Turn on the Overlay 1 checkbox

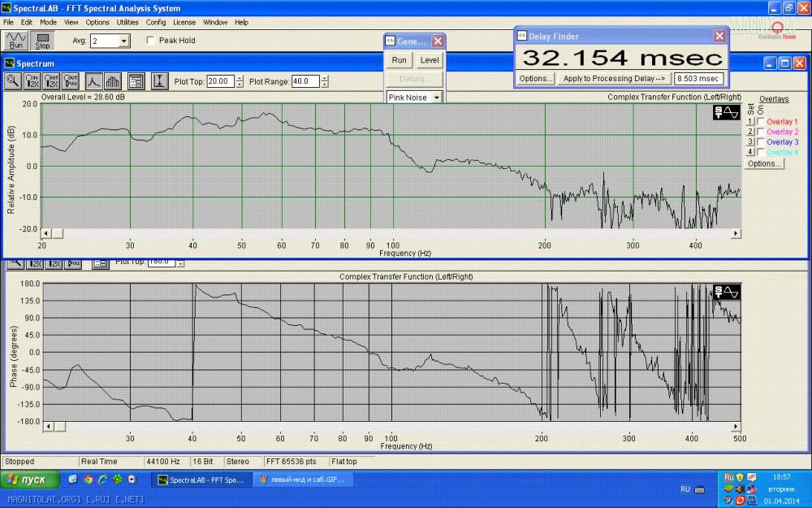tap(760, 122)
